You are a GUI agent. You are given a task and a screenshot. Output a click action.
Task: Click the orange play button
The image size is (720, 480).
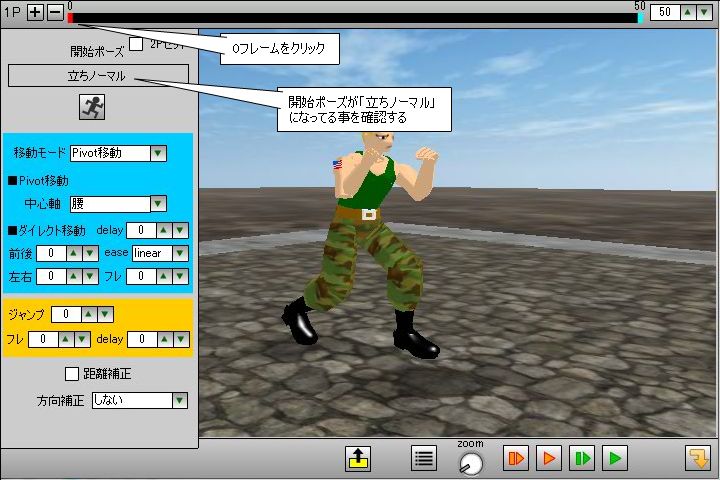(x=549, y=458)
